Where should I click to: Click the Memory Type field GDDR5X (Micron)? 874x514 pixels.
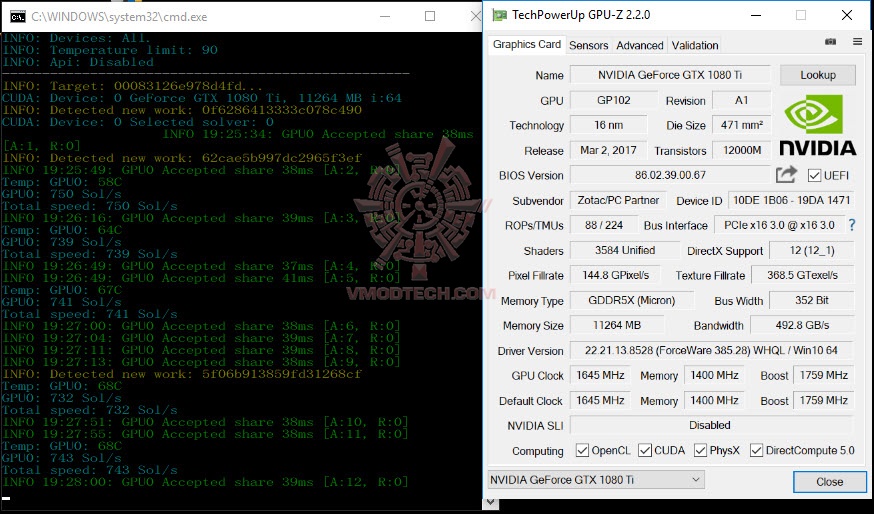tap(632, 300)
